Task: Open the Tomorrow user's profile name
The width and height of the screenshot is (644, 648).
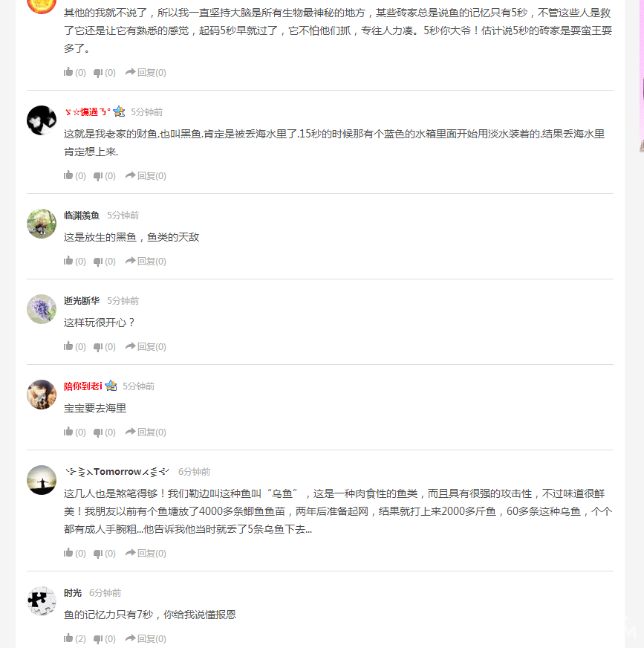Action: pyautogui.click(x=117, y=472)
